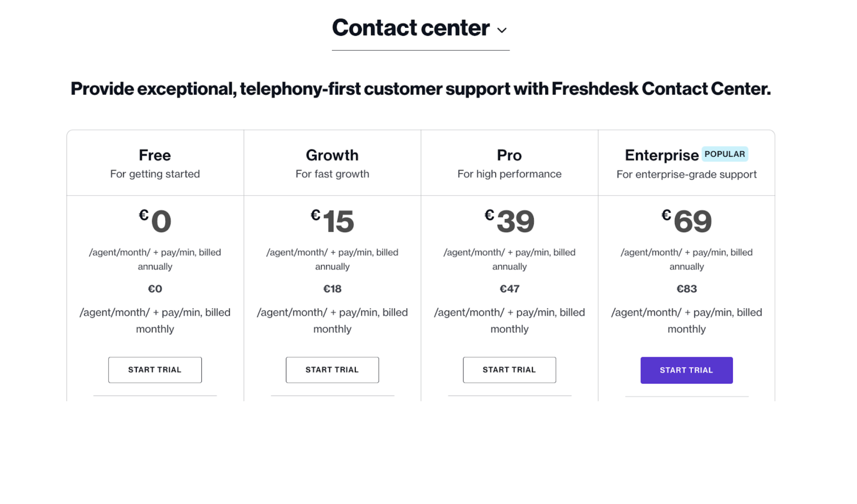Open the Contact center product selector heading
Screen dimensions: 857x504
(x=411, y=28)
